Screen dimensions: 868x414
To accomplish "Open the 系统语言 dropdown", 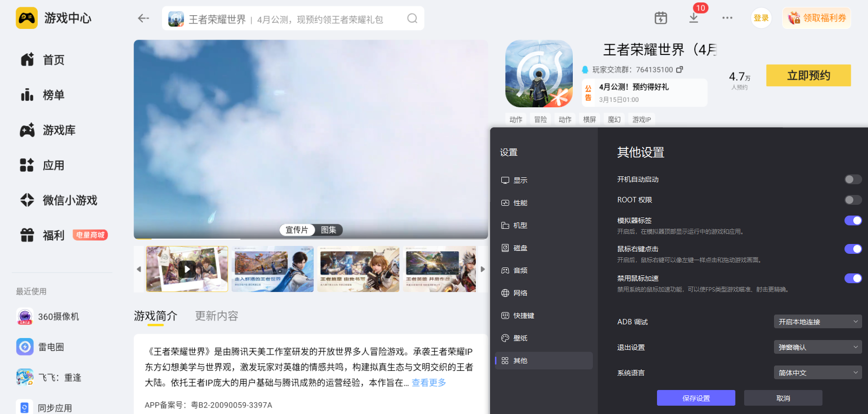I will coord(818,372).
